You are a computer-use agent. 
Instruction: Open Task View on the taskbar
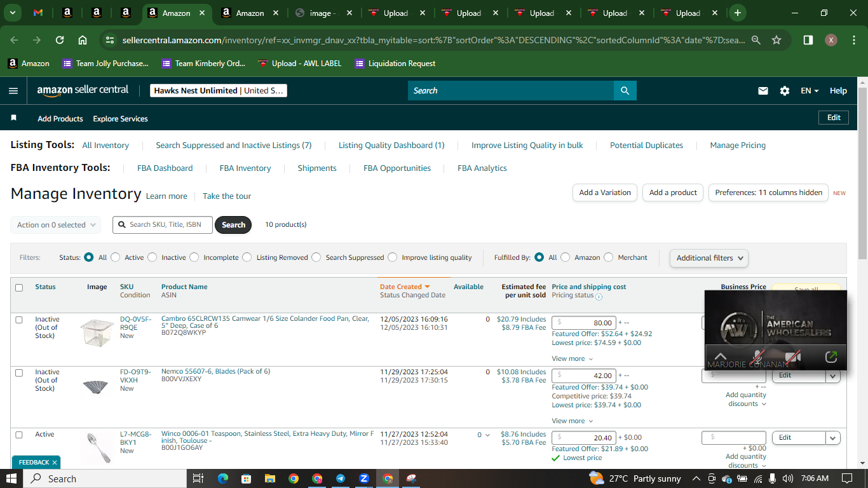click(x=198, y=478)
